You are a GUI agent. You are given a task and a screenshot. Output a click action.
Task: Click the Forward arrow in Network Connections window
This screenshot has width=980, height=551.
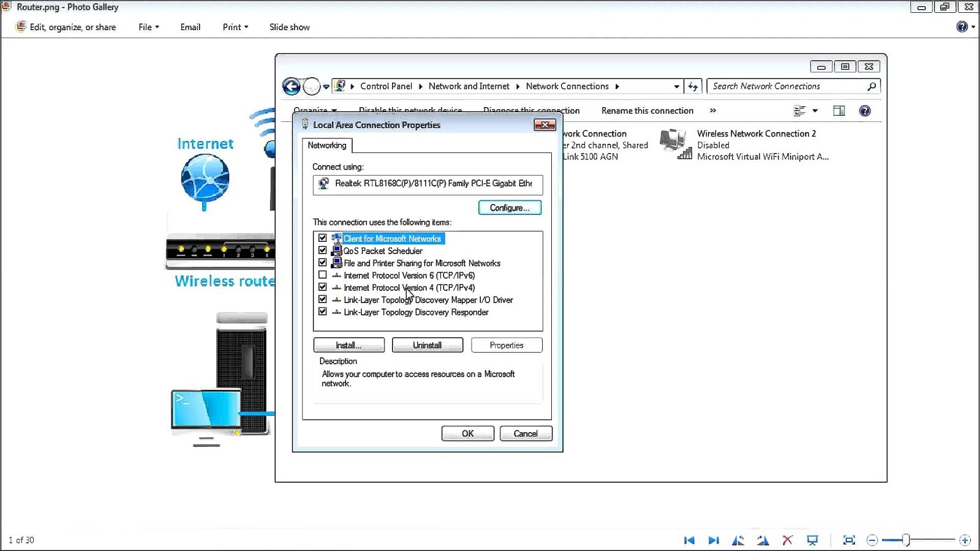312,86
